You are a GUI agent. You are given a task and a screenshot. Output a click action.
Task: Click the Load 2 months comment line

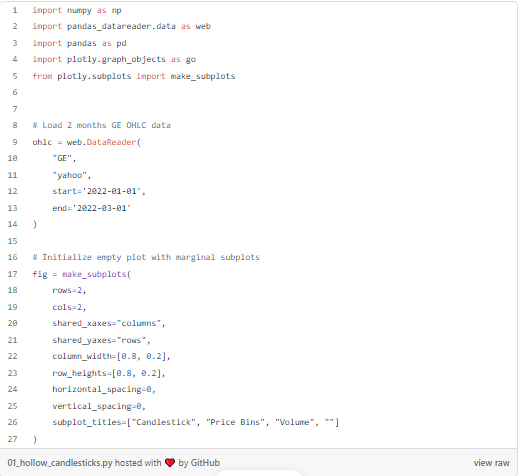point(101,125)
